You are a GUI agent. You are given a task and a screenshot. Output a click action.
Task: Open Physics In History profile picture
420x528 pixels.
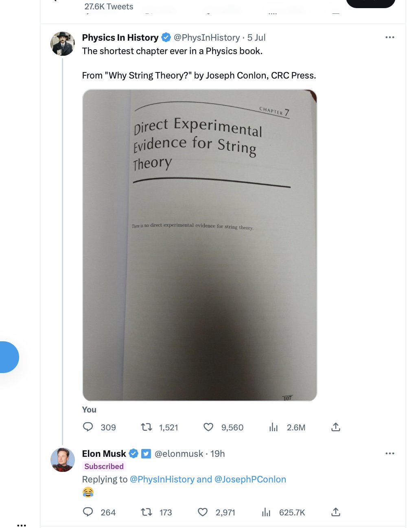(x=63, y=44)
